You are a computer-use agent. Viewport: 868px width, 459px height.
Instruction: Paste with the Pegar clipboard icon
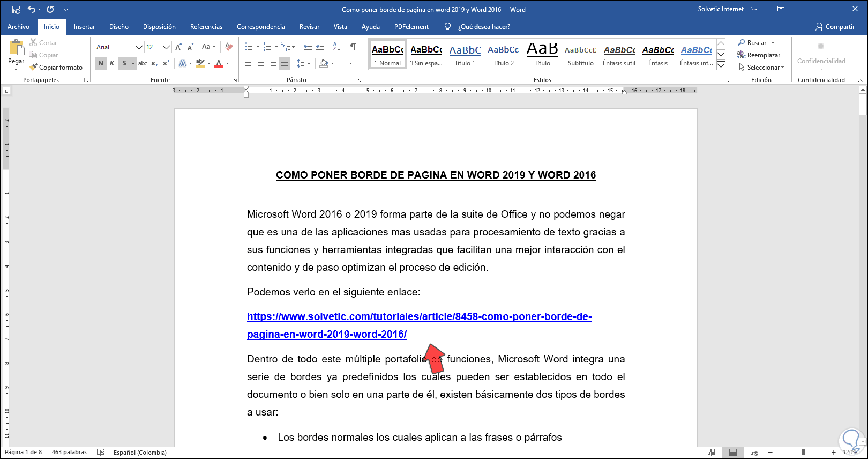click(x=16, y=48)
